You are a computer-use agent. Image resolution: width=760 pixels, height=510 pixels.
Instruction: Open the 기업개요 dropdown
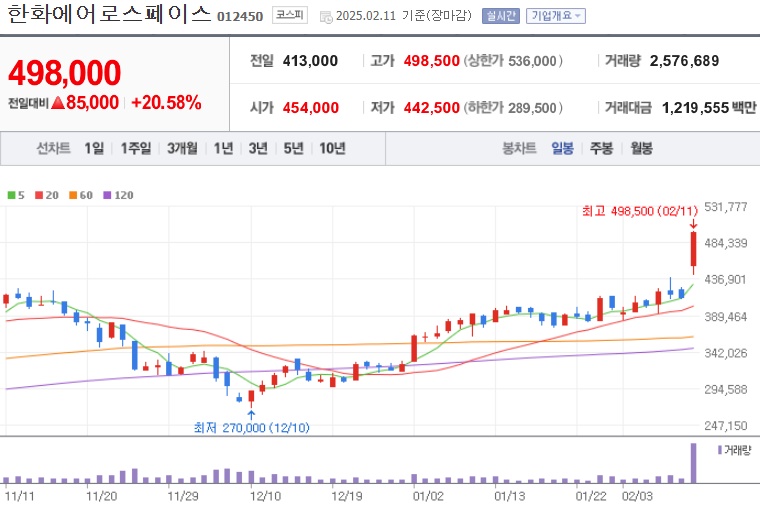[x=555, y=16]
